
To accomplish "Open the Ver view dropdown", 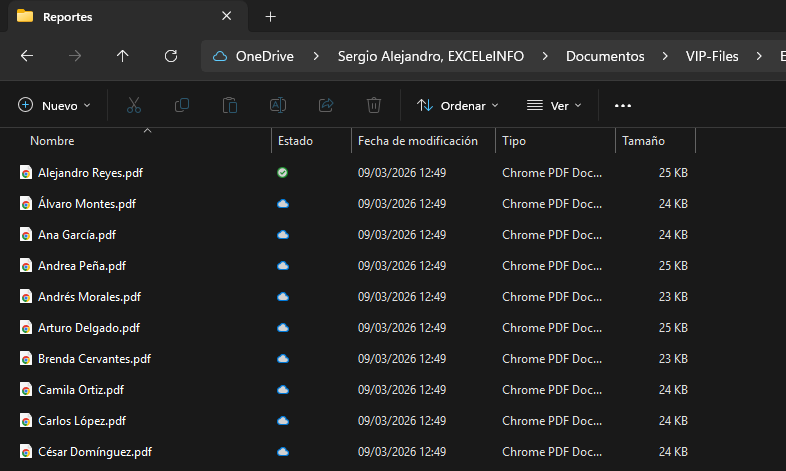I will 554,105.
